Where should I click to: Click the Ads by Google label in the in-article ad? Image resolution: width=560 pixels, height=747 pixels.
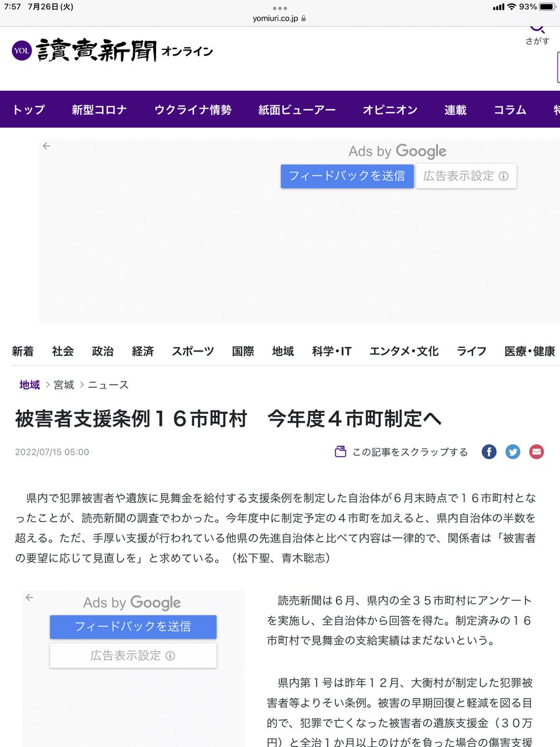132,603
